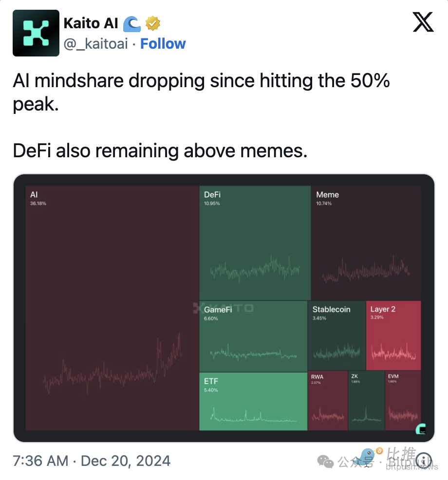
Task: Choose the GameFi 6.60% tile
Action: pyautogui.click(x=253, y=336)
